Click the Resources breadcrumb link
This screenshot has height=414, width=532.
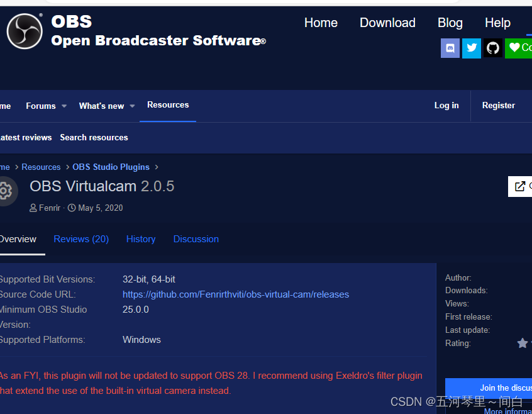[x=41, y=167]
